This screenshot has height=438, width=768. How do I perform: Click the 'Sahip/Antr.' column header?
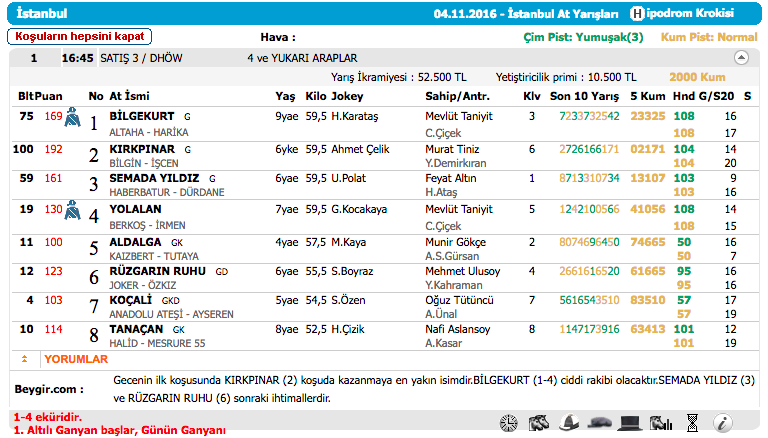457,96
